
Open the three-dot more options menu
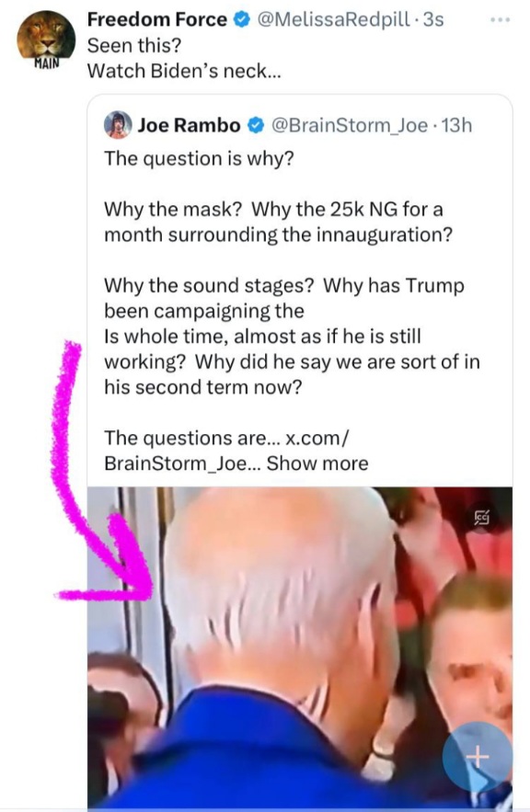click(x=500, y=19)
